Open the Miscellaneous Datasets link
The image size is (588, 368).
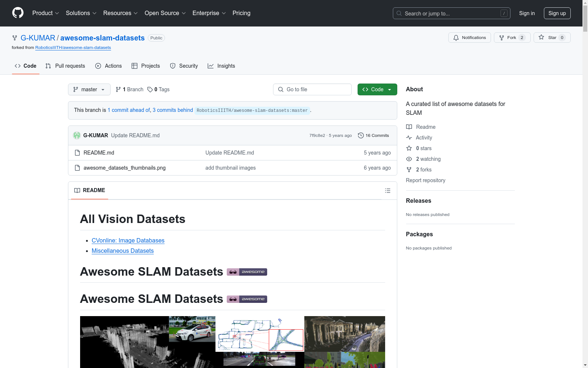click(123, 251)
